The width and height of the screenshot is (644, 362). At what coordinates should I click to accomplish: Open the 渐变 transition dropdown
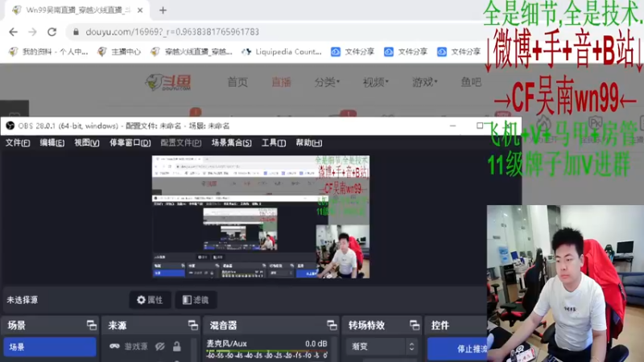click(x=381, y=347)
